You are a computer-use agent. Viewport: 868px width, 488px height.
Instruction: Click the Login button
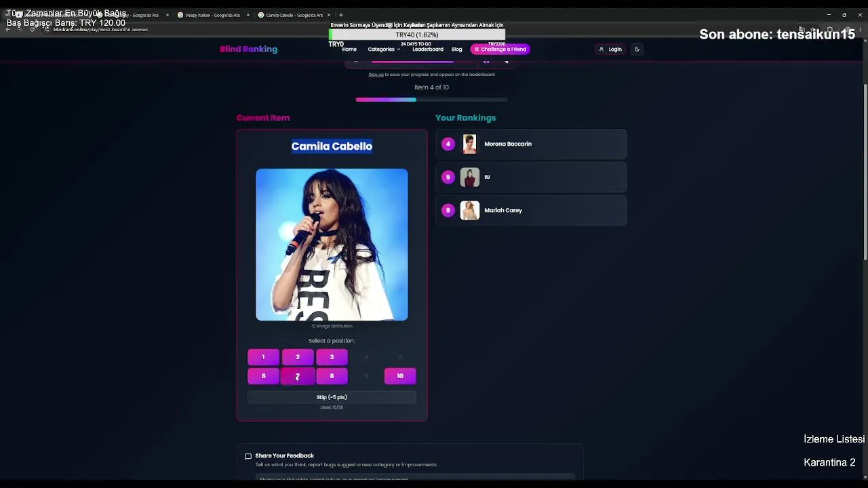point(610,49)
